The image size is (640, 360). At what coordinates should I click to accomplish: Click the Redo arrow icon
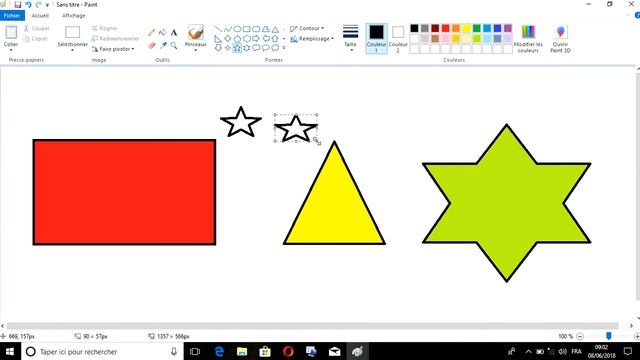coord(38,4)
